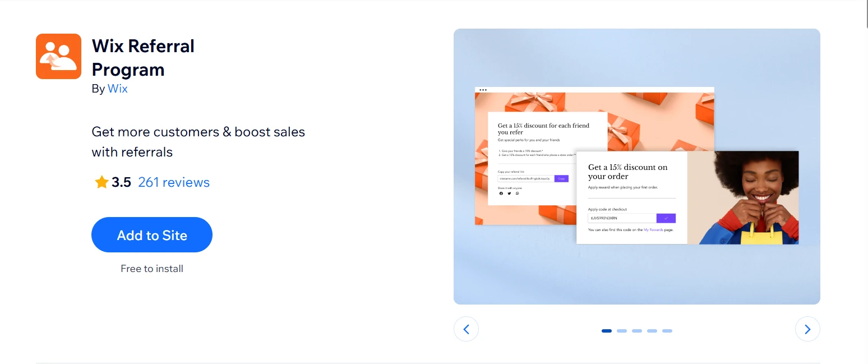
Task: Click the orange Wix Referral Program app icon
Action: (58, 56)
